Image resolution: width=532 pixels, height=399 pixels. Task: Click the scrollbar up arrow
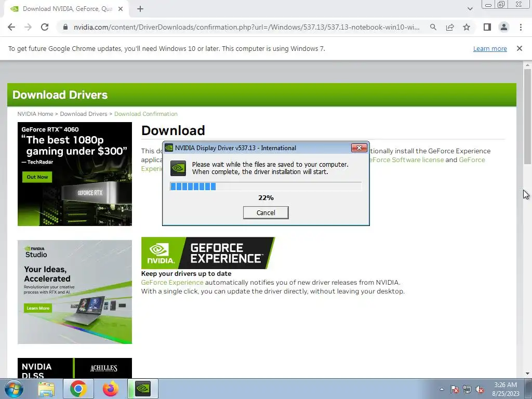527,65
